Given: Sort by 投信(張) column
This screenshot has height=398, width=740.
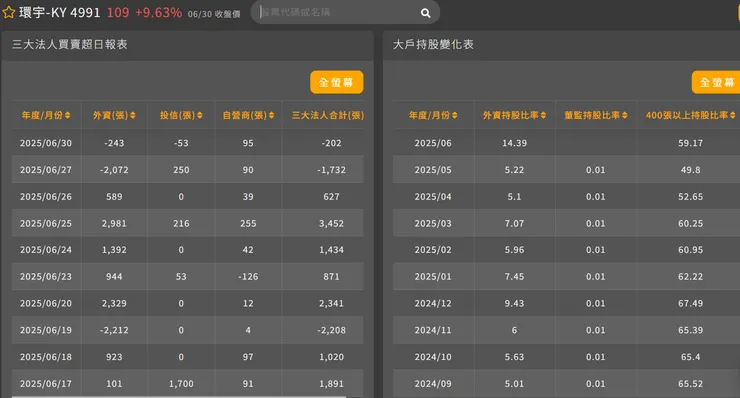Looking at the screenshot, I should pyautogui.click(x=181, y=115).
